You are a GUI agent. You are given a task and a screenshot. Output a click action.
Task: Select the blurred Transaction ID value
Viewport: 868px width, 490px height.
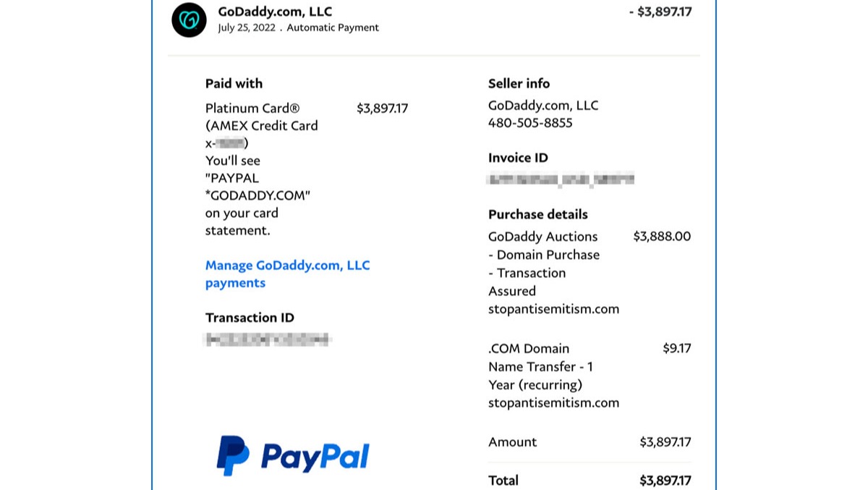coord(267,339)
